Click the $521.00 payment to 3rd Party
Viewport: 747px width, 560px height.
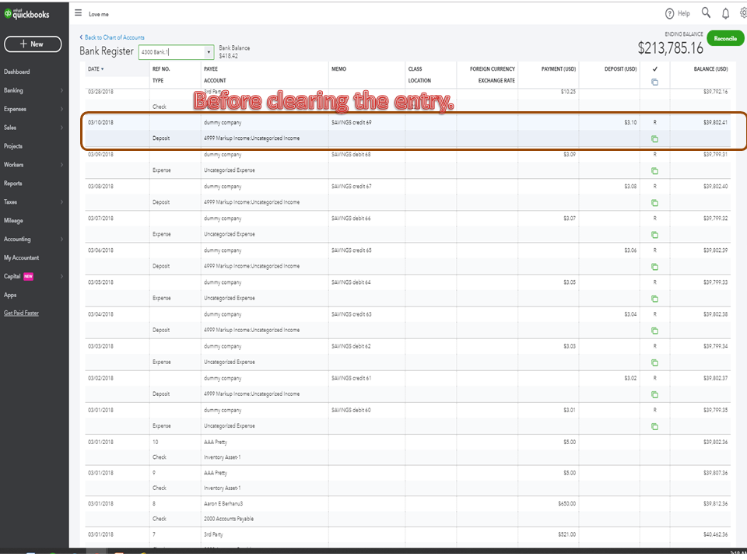(567, 534)
